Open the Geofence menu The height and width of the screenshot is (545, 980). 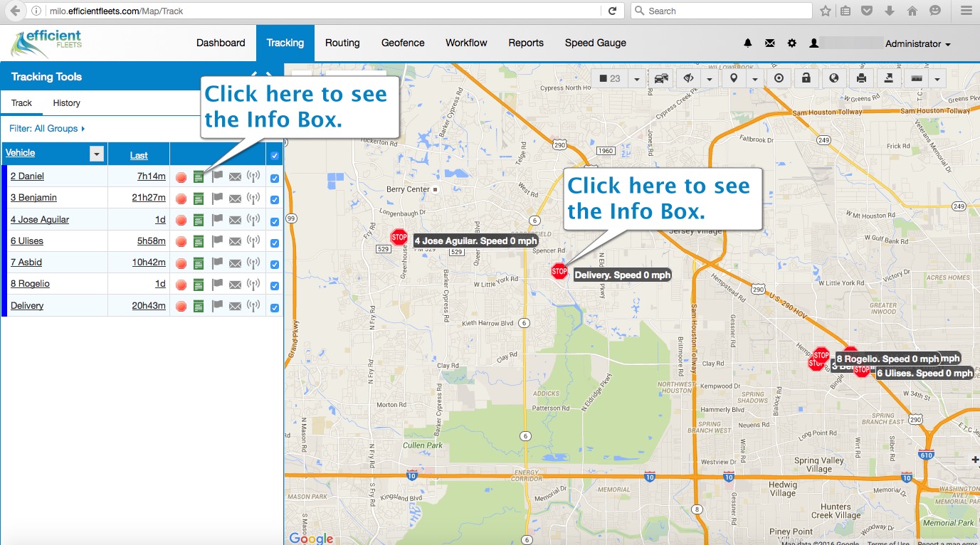pos(403,43)
